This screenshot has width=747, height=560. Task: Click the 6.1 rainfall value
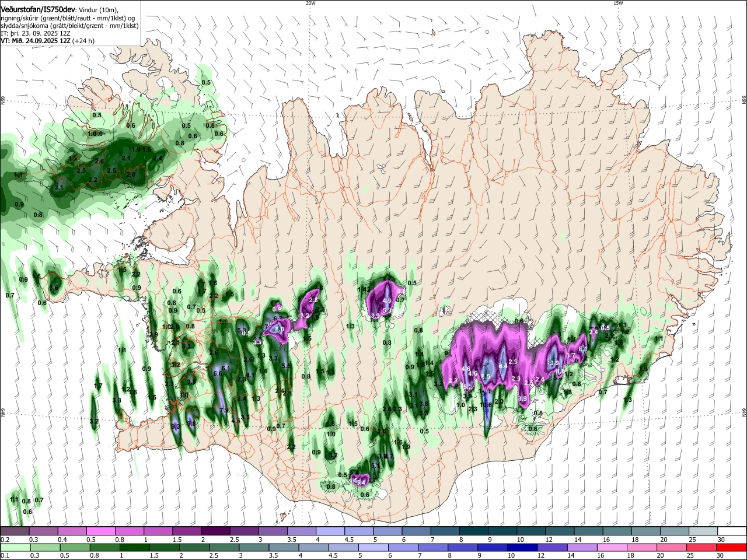tap(226, 368)
